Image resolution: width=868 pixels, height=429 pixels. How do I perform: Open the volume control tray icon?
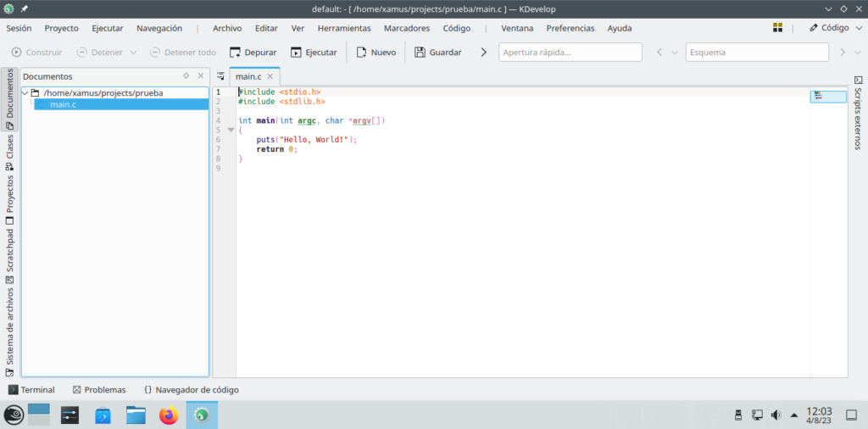pyautogui.click(x=776, y=415)
